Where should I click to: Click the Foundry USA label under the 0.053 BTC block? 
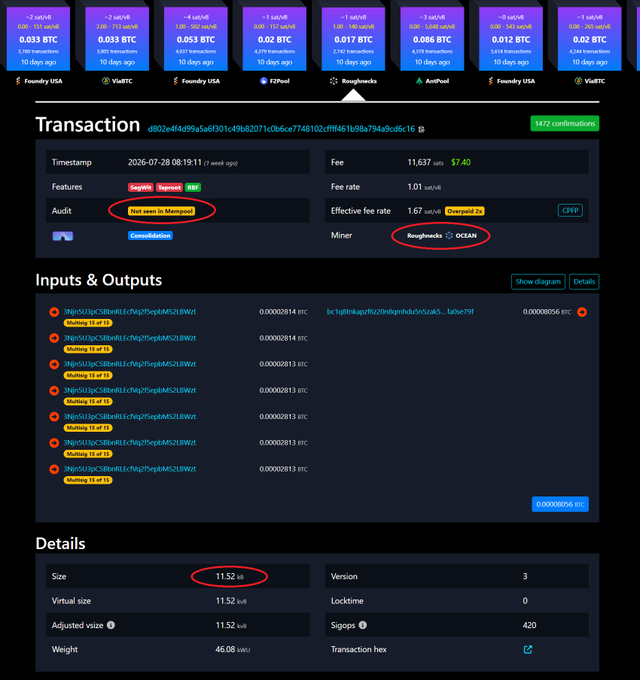201,81
